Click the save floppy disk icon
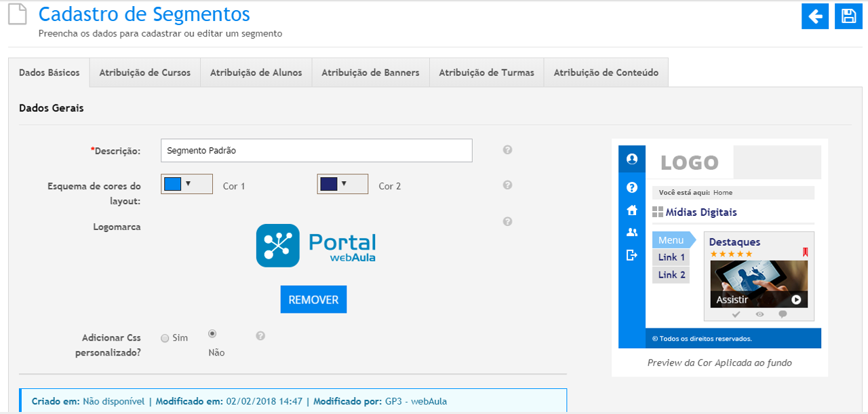Image resolution: width=868 pixels, height=414 pixels. click(848, 16)
